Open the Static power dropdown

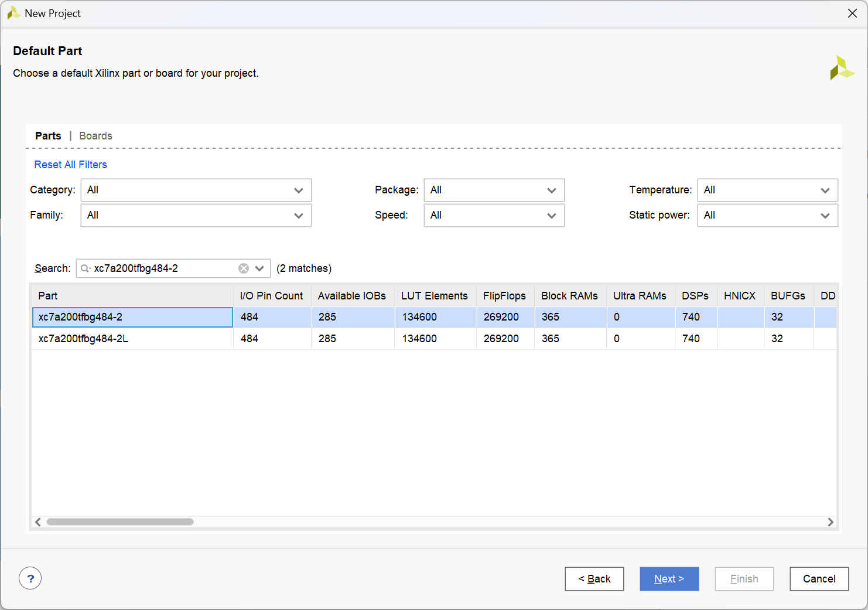(x=767, y=215)
